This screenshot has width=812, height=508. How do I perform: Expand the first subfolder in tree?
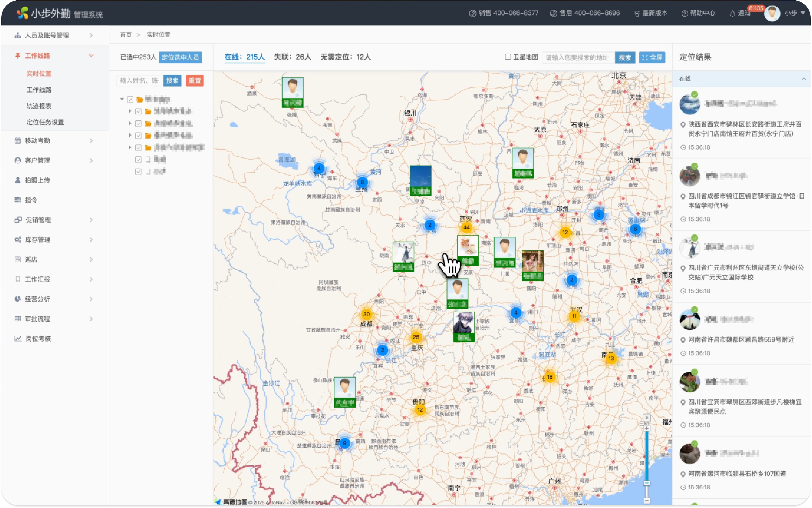click(130, 111)
